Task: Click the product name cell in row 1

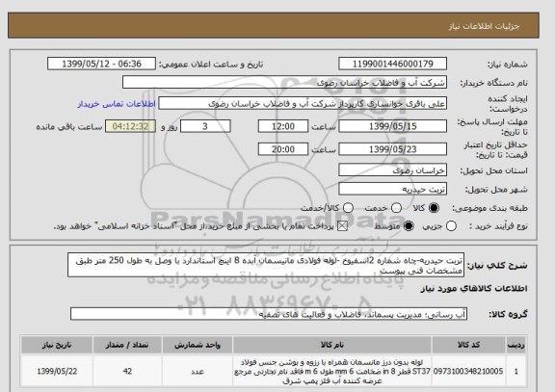Action: tap(332, 372)
